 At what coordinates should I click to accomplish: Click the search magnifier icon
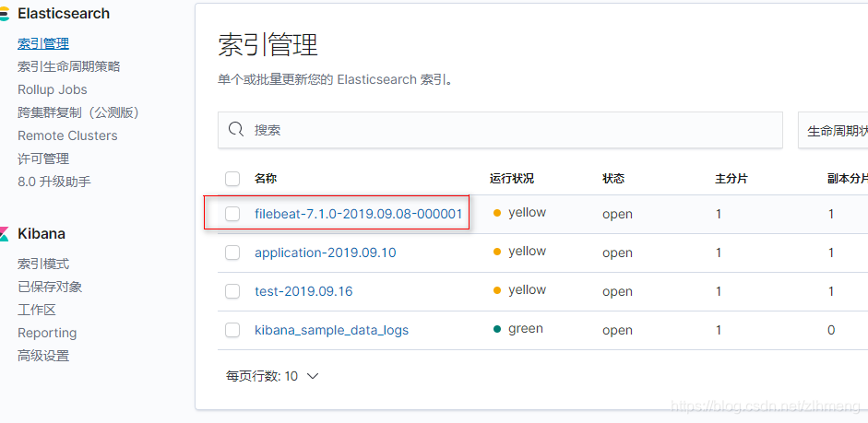click(236, 129)
